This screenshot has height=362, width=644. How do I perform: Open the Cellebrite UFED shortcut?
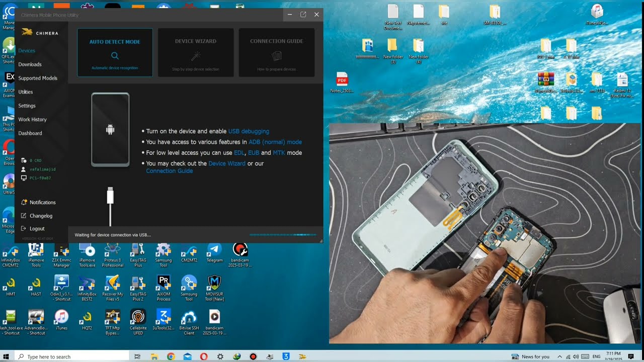tap(138, 322)
